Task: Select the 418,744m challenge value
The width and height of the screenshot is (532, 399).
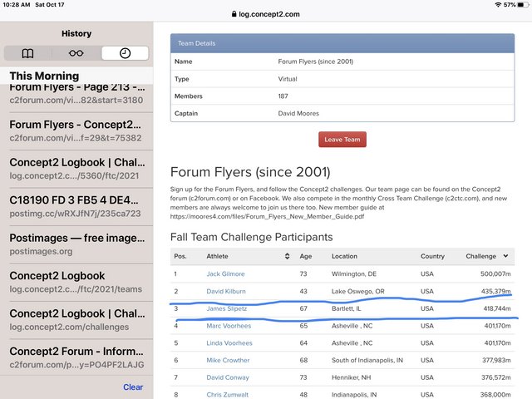Action: [x=497, y=308]
